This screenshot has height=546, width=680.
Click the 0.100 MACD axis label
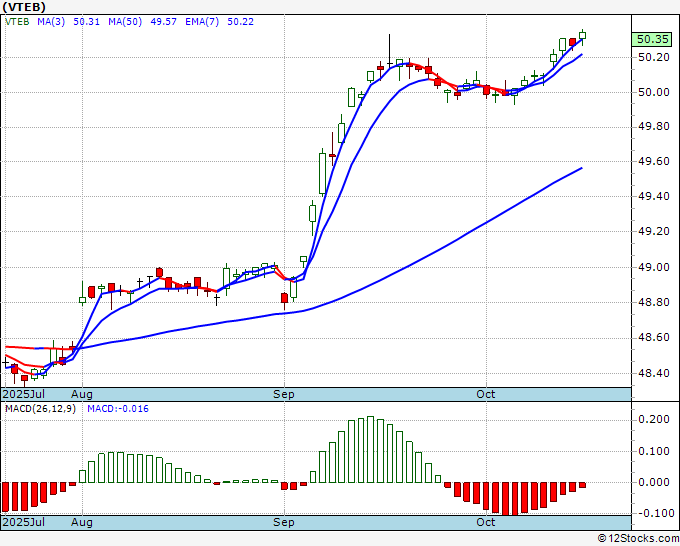click(654, 451)
